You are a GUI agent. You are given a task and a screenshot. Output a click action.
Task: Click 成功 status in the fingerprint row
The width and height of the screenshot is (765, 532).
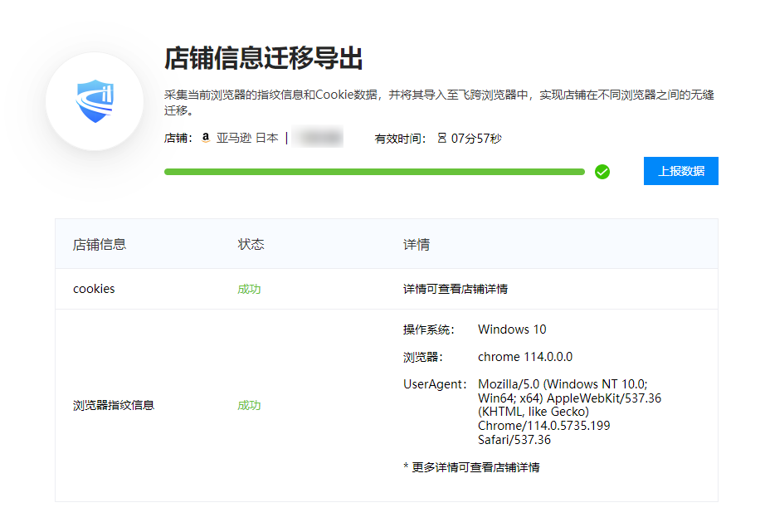point(249,405)
